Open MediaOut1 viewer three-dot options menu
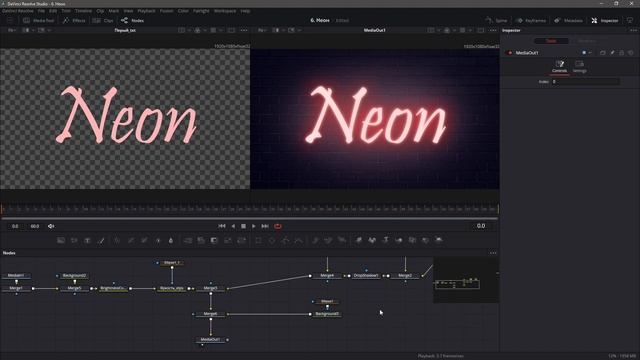 pos(493,30)
